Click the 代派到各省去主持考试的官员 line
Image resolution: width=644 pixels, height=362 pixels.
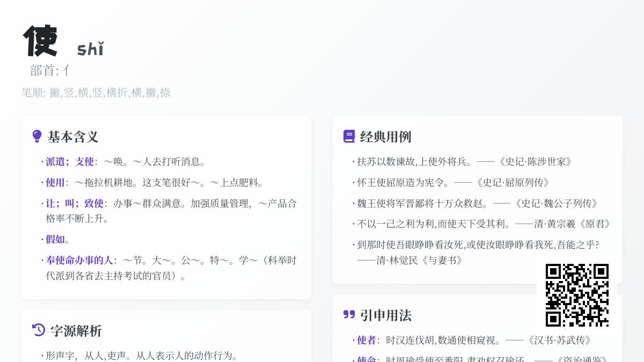point(116,276)
